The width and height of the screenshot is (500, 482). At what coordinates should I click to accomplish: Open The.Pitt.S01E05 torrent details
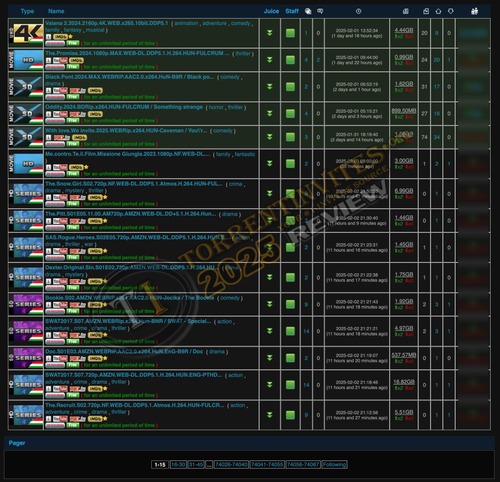(131, 214)
